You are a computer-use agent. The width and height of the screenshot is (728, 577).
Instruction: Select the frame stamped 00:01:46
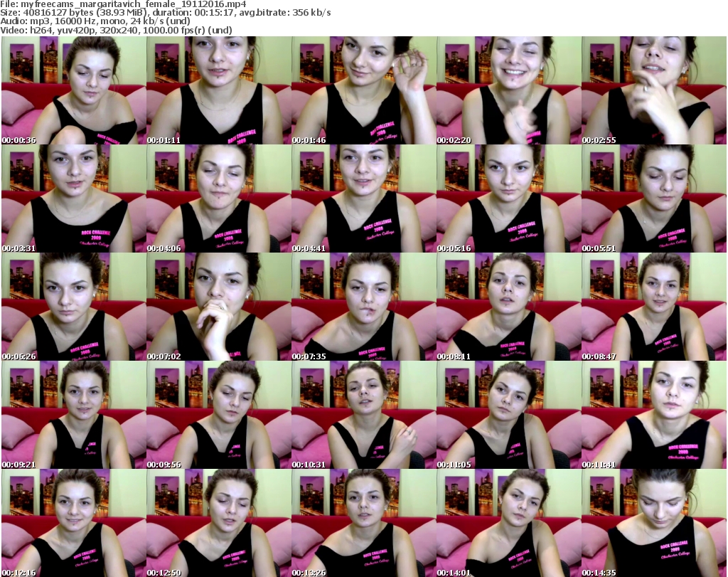[363, 90]
